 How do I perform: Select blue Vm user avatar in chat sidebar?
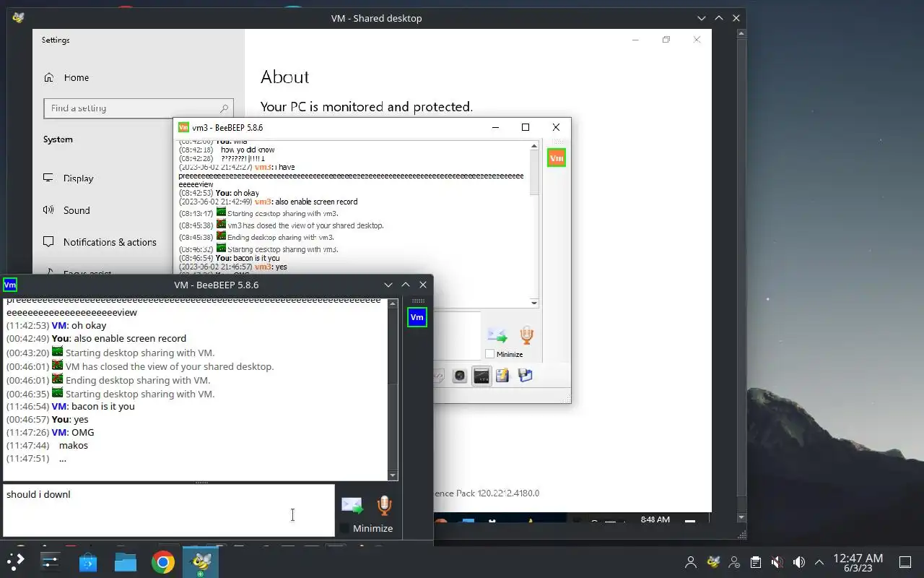[x=417, y=317]
